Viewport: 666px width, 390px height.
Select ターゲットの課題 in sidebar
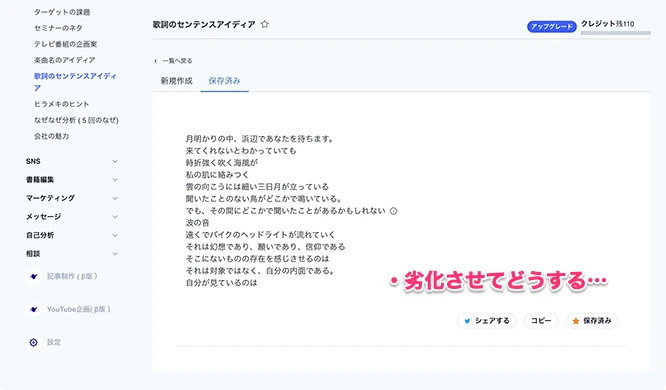tap(62, 12)
